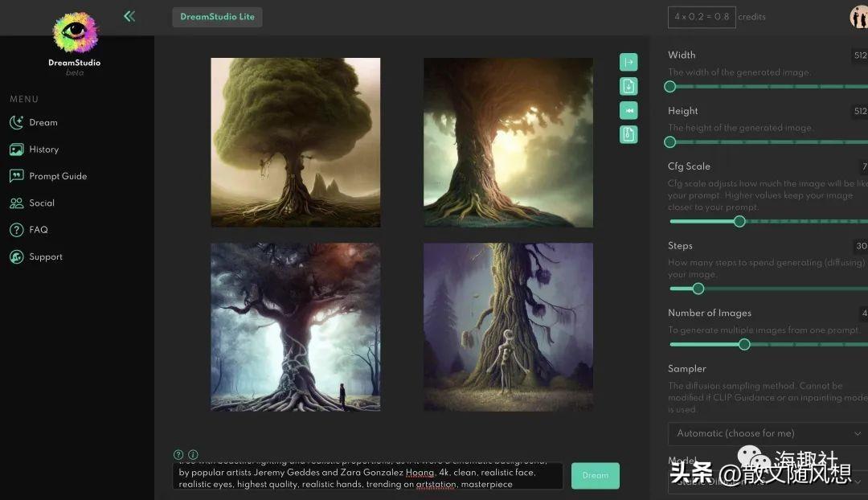The image size is (868, 500).
Task: Click the collapse-panel arrow icon beside images
Action: [628, 62]
